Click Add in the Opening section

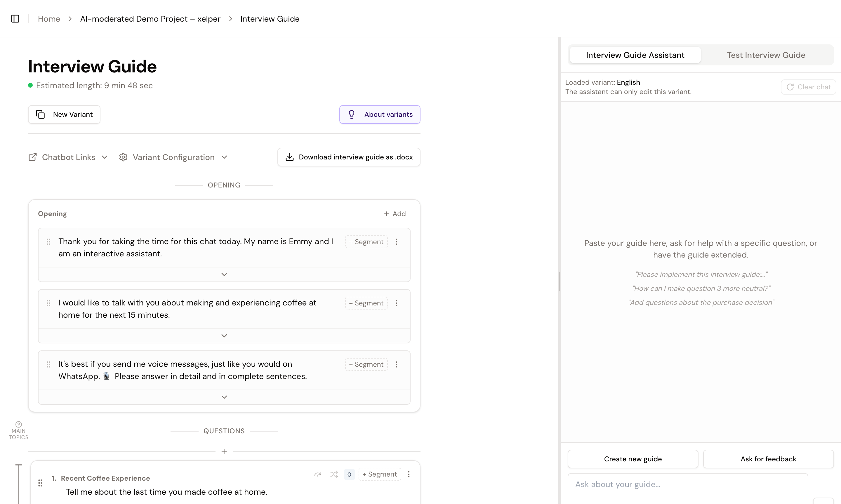pyautogui.click(x=395, y=214)
